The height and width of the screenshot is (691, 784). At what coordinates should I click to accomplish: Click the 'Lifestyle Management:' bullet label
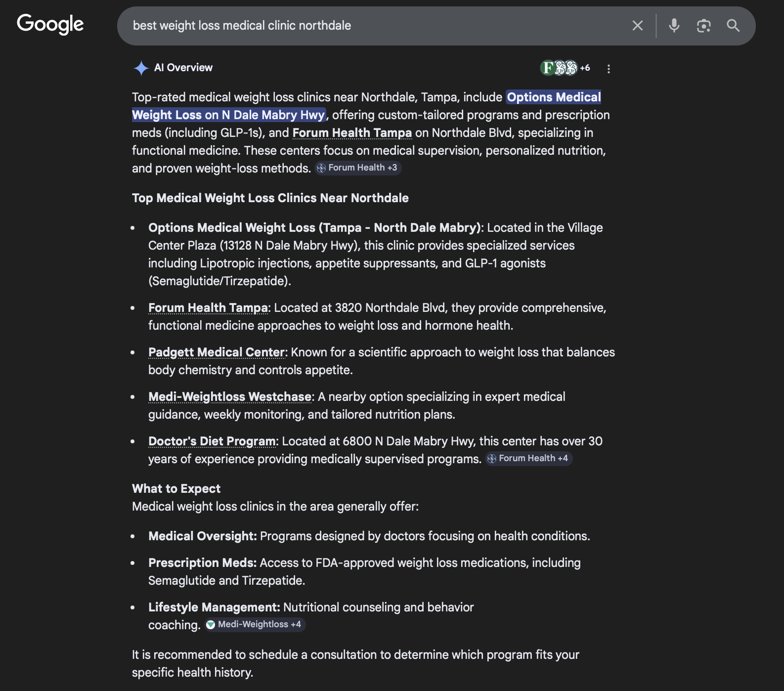(x=215, y=607)
